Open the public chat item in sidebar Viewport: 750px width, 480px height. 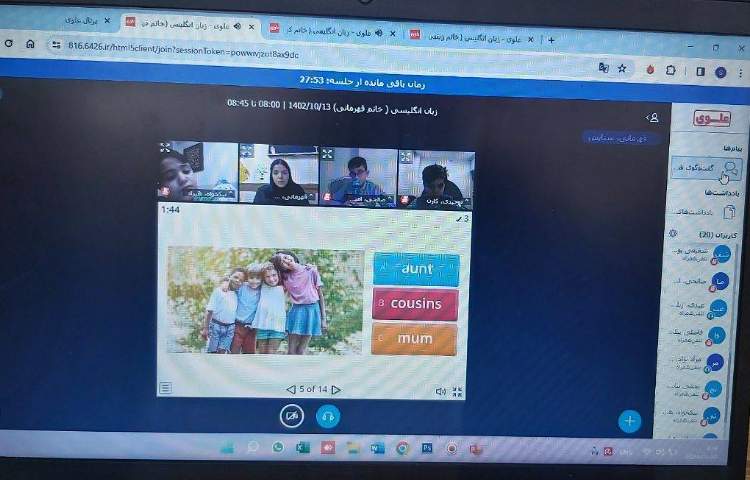(706, 168)
